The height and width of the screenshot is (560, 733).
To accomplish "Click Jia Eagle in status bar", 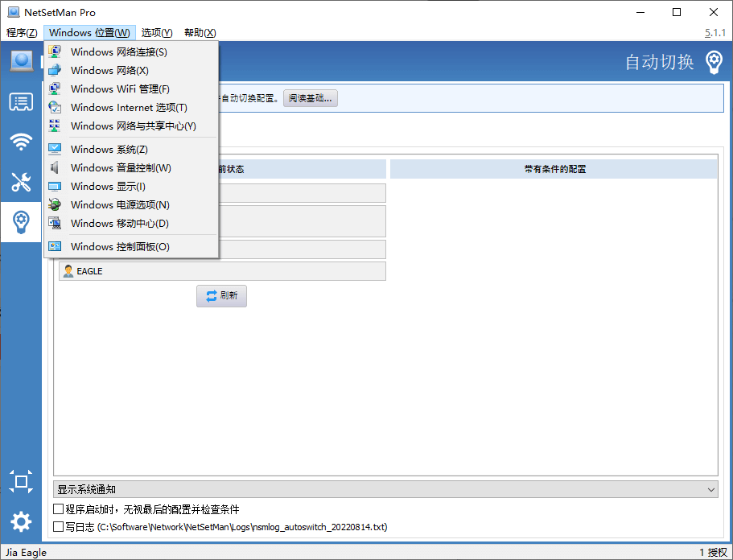I will pyautogui.click(x=27, y=552).
